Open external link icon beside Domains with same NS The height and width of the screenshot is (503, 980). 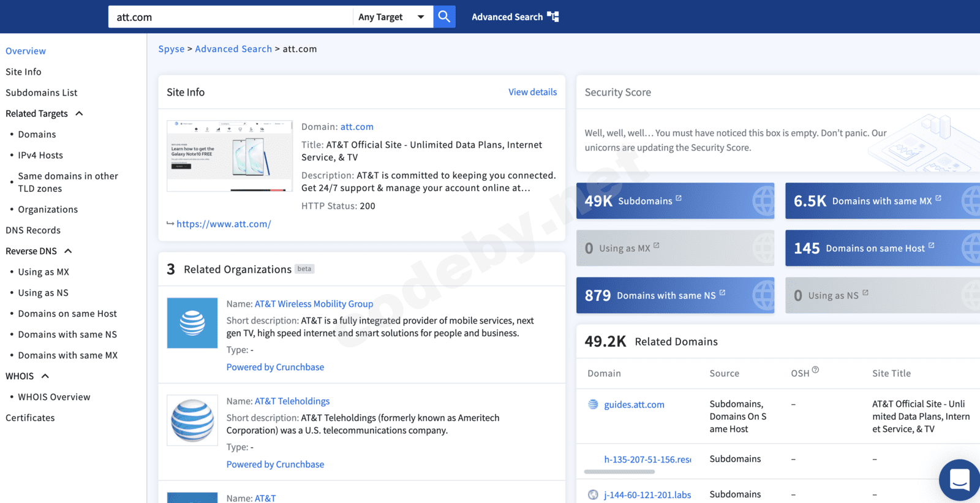tap(723, 293)
